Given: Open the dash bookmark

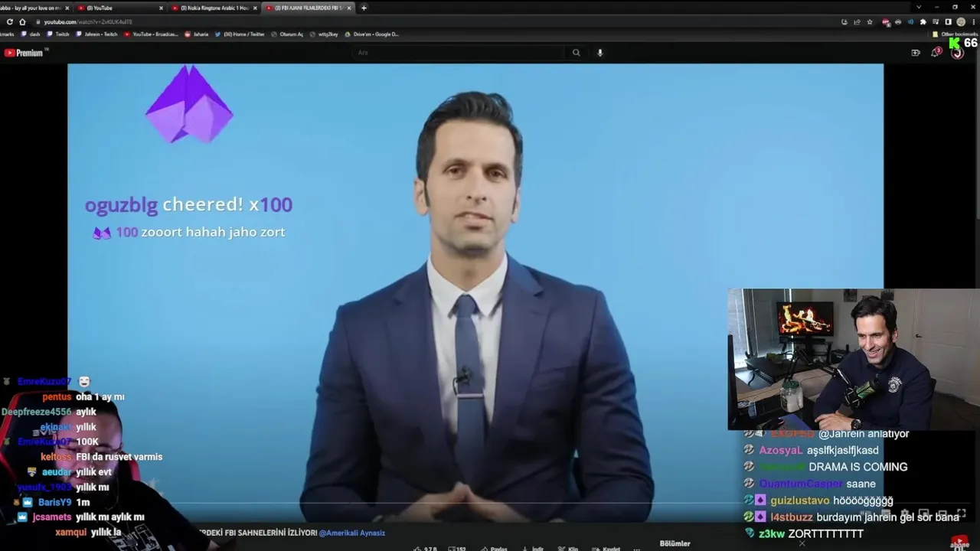Looking at the screenshot, I should tap(31, 34).
